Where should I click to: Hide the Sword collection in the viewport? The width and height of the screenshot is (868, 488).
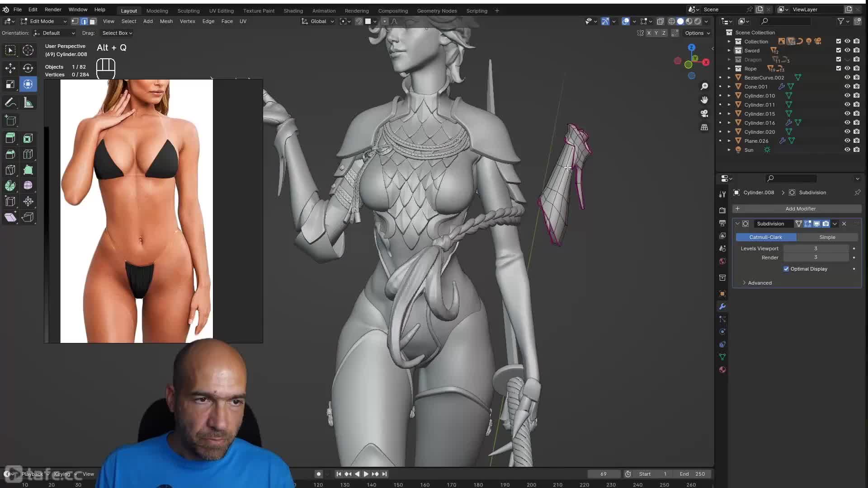pyautogui.click(x=847, y=50)
